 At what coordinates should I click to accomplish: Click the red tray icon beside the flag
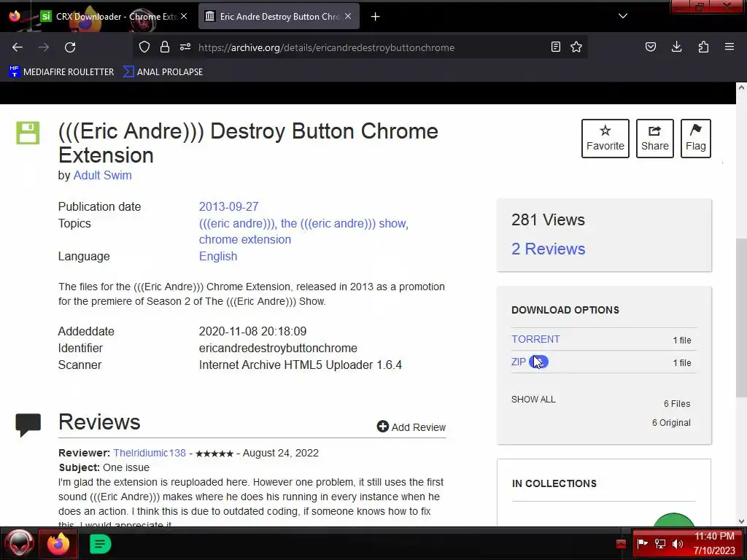coord(621,544)
